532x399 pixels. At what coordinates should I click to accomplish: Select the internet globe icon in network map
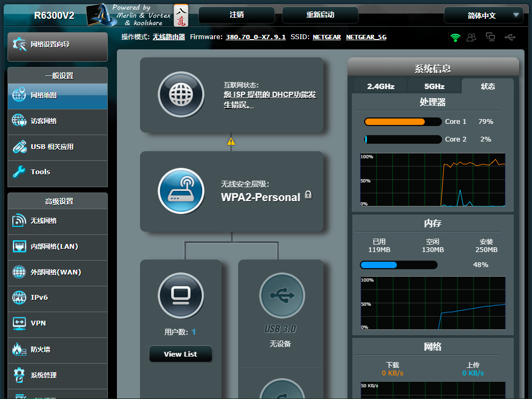[181, 94]
